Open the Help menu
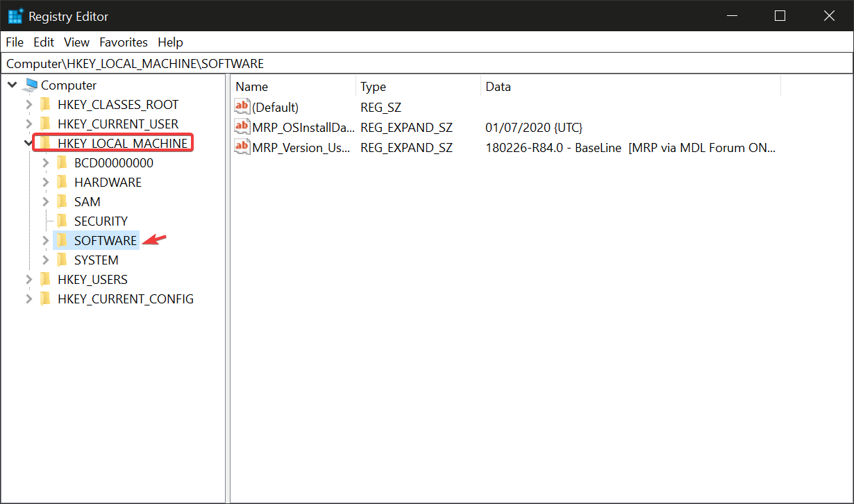 click(170, 42)
